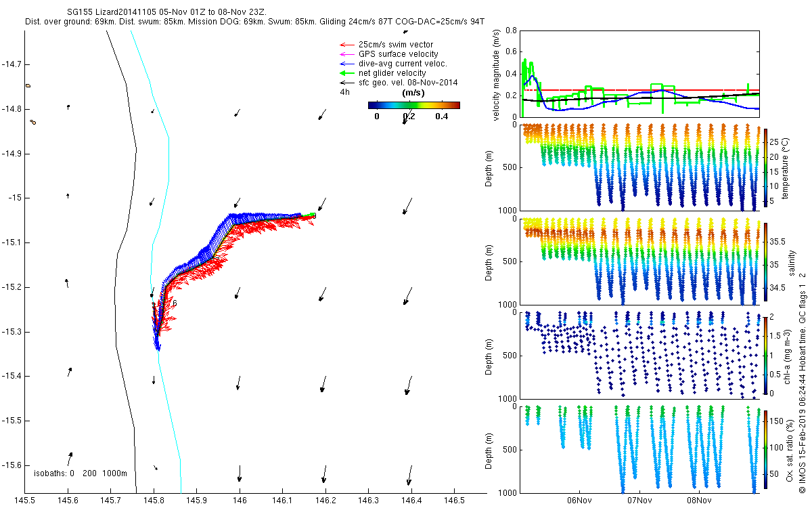Click the 'isobaths: 0 200 1000m' label

[81, 473]
